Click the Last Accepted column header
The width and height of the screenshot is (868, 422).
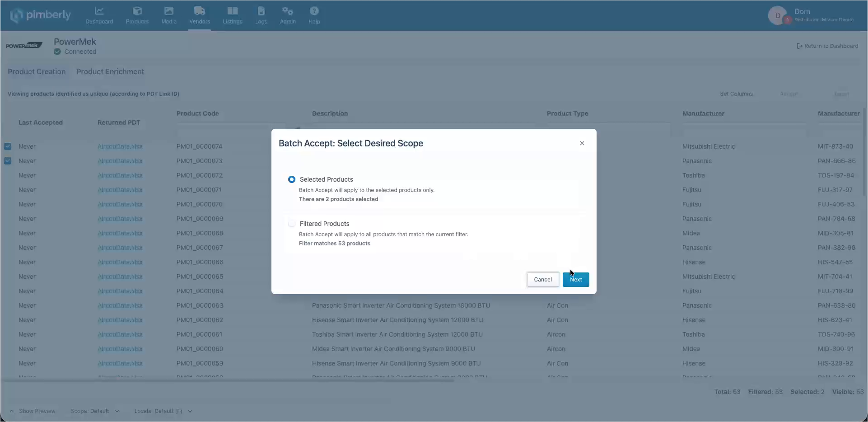(x=41, y=122)
